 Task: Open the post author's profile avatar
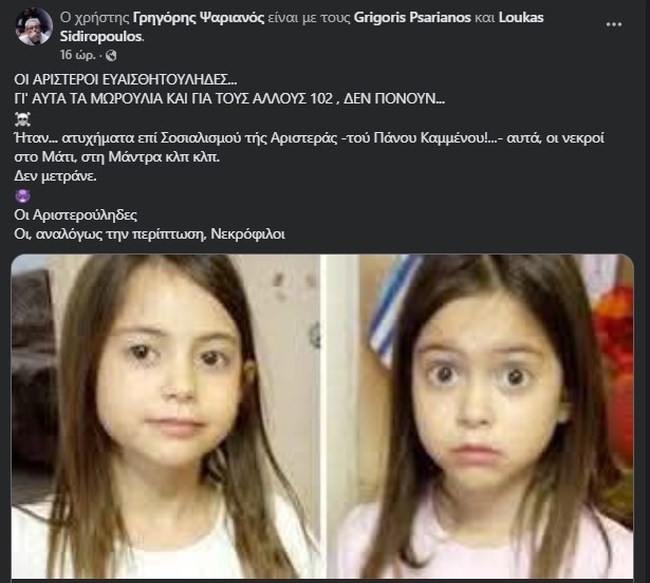[34, 27]
